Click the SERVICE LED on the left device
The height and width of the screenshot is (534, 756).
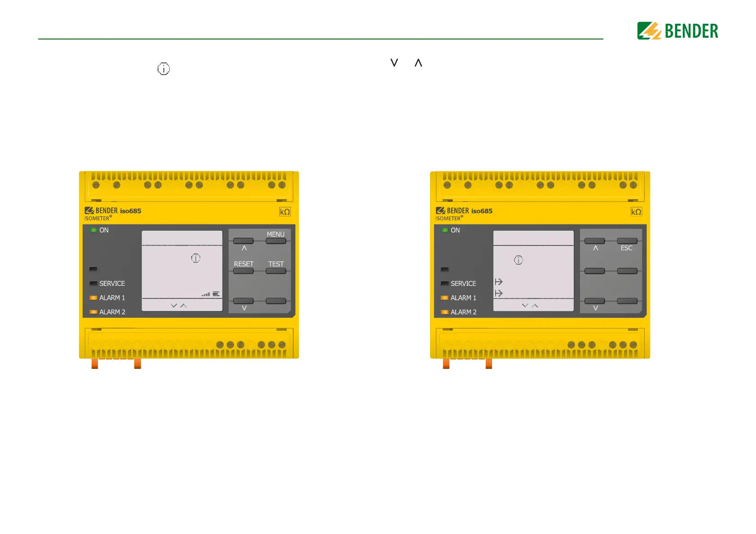(x=93, y=284)
